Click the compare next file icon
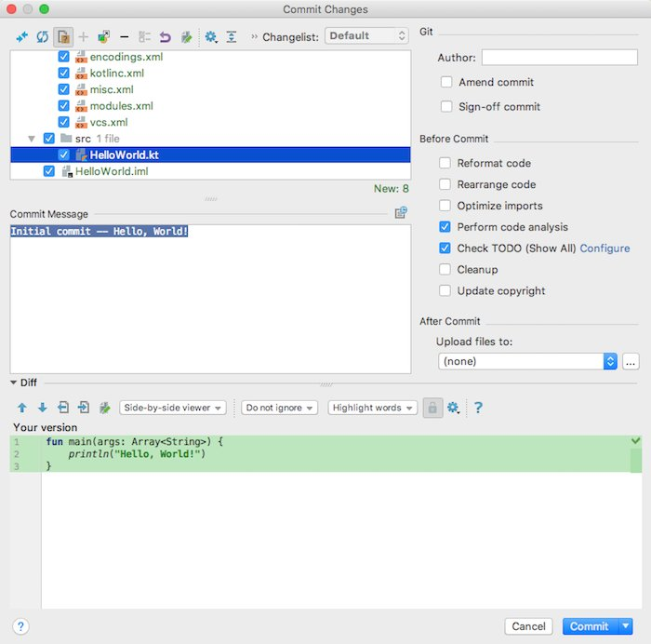The height and width of the screenshot is (644, 651). point(84,408)
